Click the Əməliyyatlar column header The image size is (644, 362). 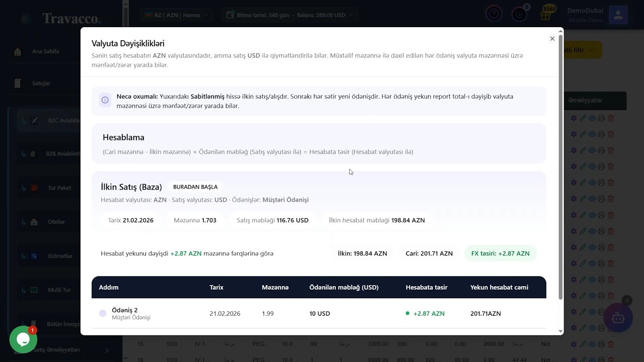(585, 100)
